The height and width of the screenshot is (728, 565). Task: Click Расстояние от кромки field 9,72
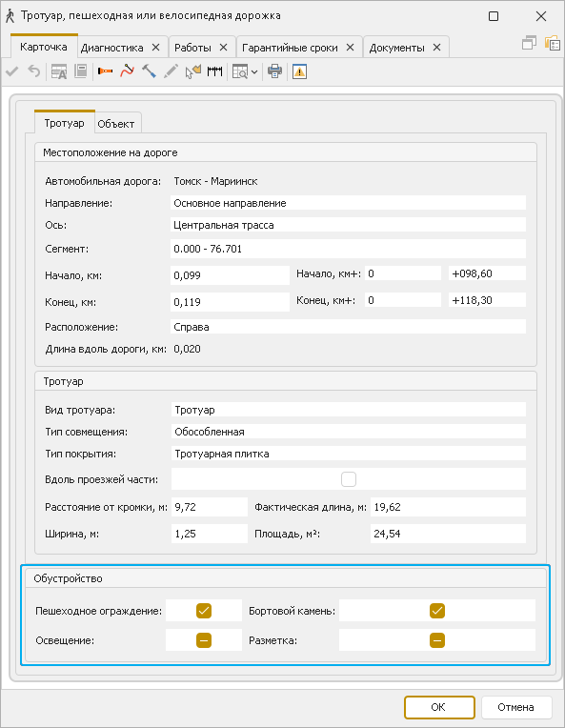coord(210,507)
